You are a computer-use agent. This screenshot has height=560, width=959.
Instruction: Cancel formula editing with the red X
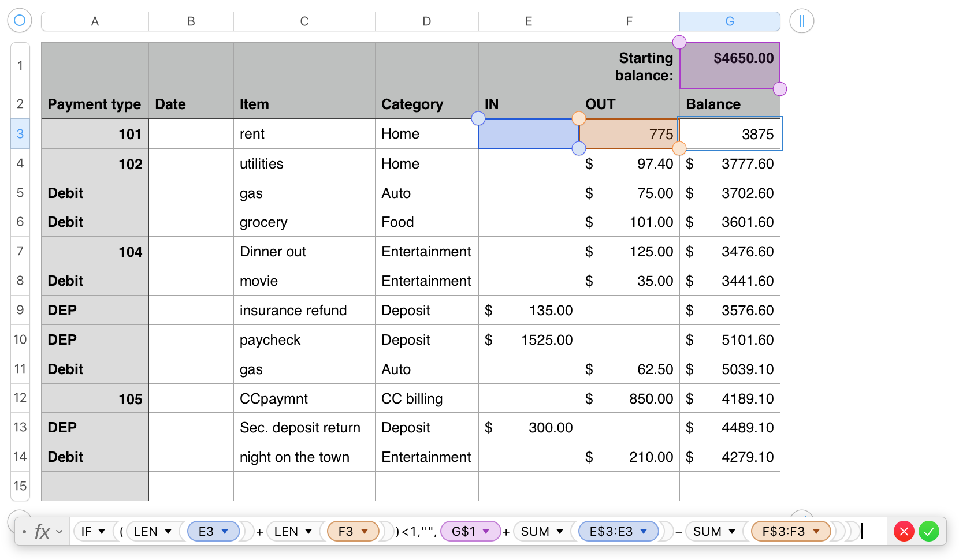[x=904, y=531]
